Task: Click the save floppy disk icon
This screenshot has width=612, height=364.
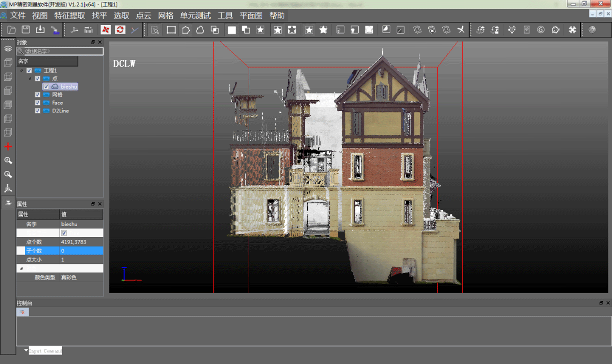Action: coord(26,30)
